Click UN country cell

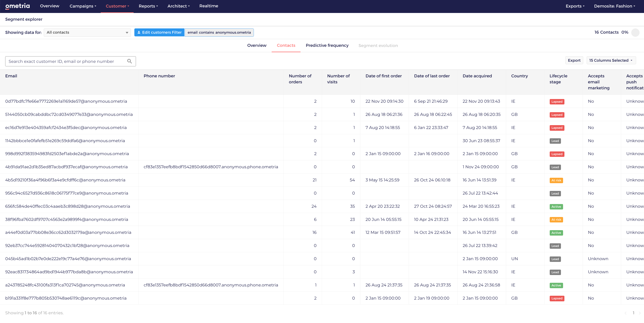click(514, 259)
